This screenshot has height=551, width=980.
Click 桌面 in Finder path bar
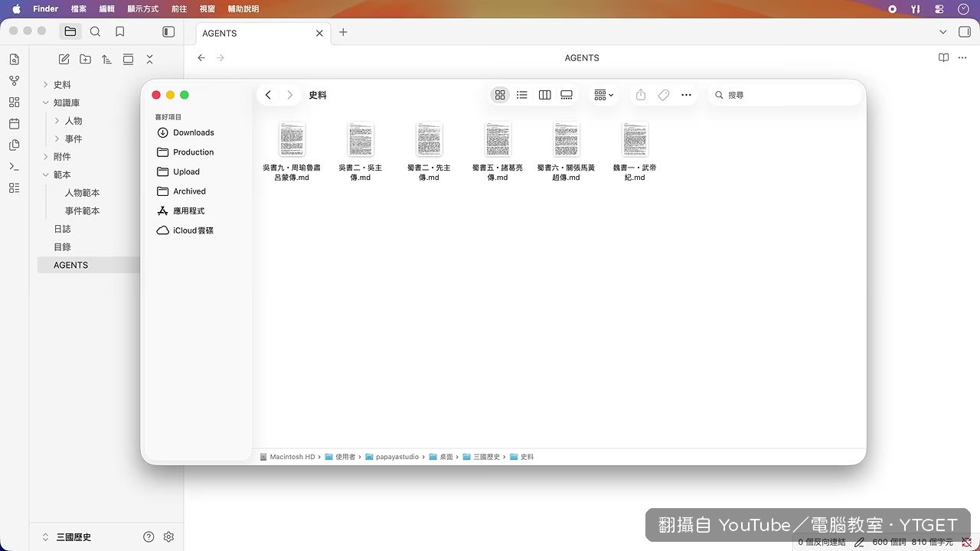tap(441, 457)
